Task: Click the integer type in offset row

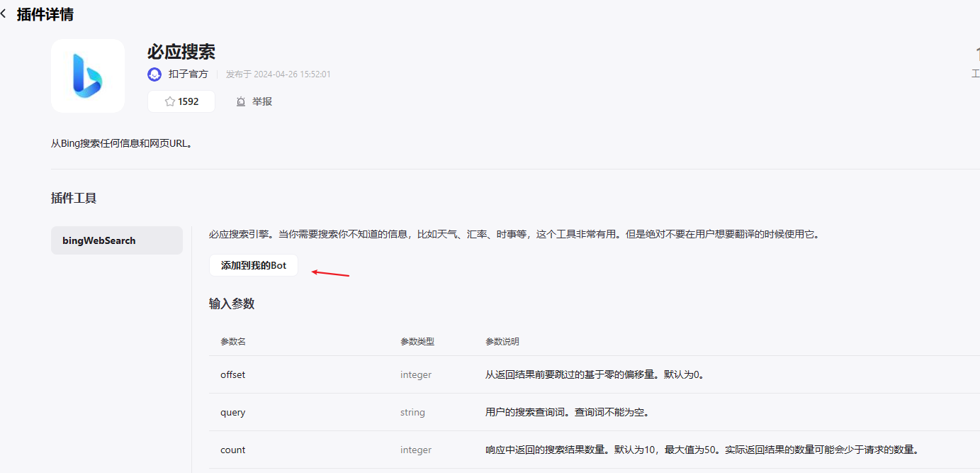Action: (416, 374)
